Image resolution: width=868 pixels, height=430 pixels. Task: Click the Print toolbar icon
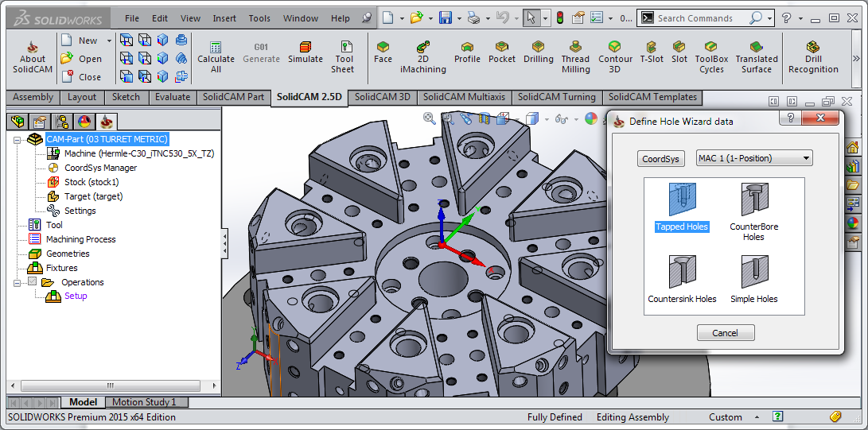pos(474,18)
